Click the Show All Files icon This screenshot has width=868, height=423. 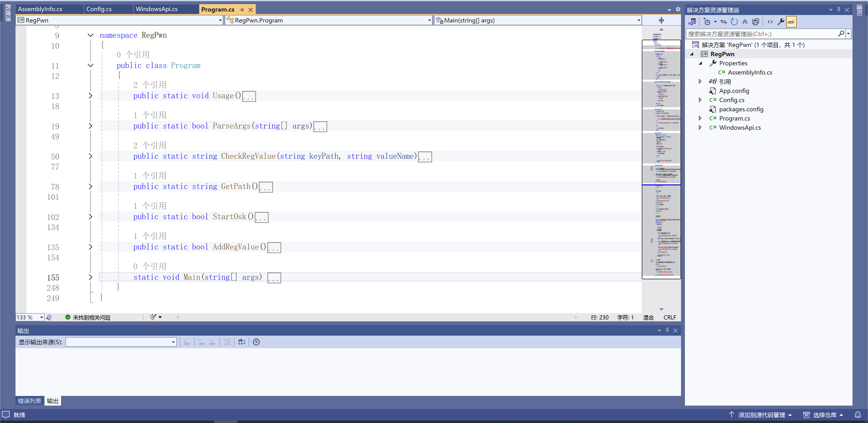click(756, 22)
